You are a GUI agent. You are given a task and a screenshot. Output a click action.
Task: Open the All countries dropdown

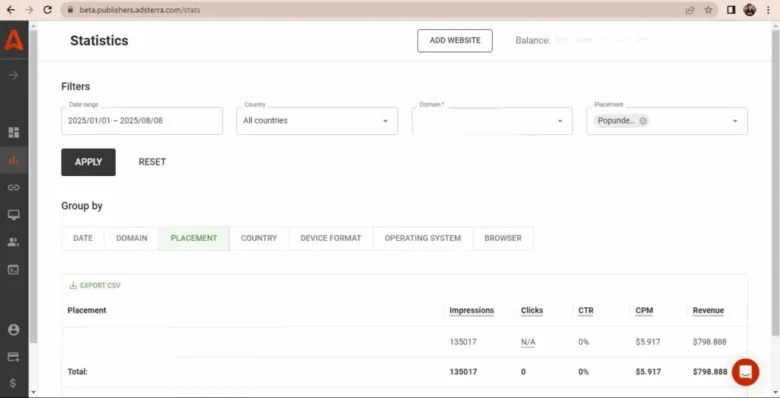317,121
